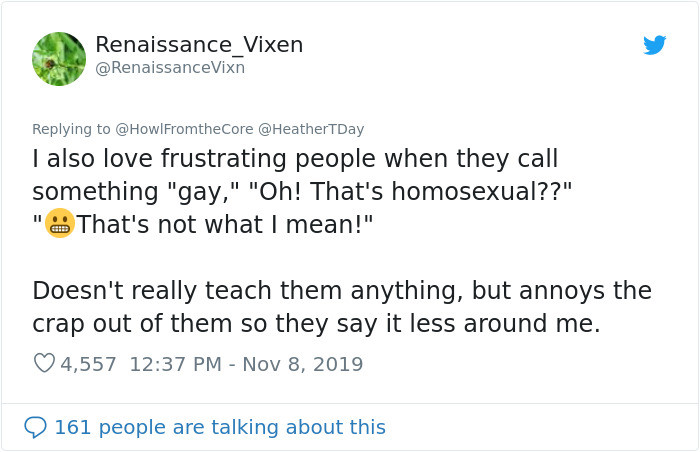Click the "Replying to" label
The image size is (700, 452).
pos(71,129)
